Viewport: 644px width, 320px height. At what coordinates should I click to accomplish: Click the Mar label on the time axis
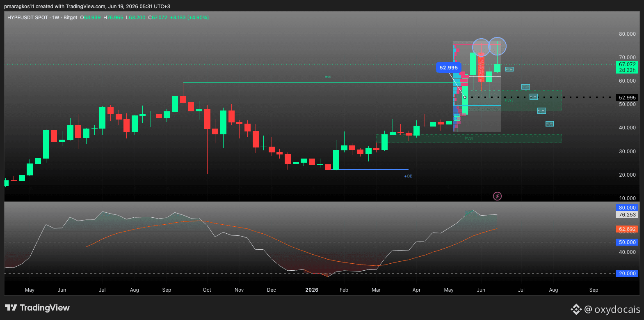coord(376,290)
